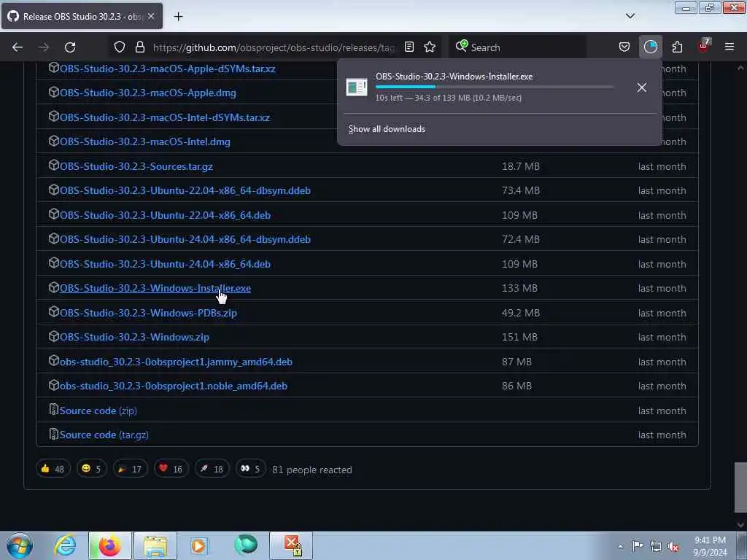Download the noble_amd64.deb package
The image size is (747, 560).
pyautogui.click(x=174, y=386)
